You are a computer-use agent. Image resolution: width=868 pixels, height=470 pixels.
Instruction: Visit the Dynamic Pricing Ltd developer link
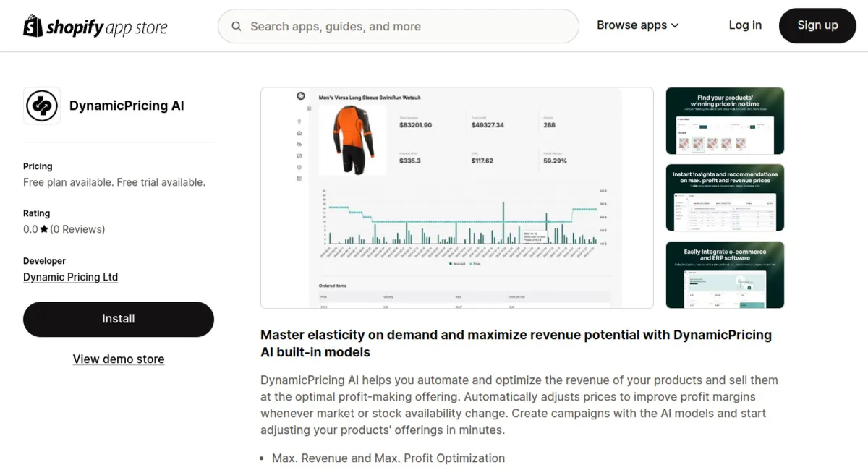tap(70, 277)
